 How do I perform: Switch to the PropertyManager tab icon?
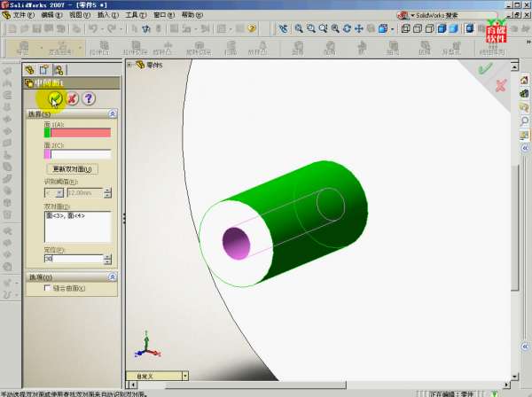pyautogui.click(x=43, y=69)
